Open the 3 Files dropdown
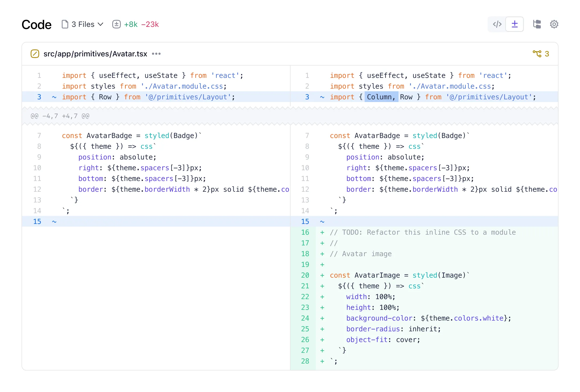Image resolution: width=580 pixels, height=392 pixels. (x=83, y=24)
